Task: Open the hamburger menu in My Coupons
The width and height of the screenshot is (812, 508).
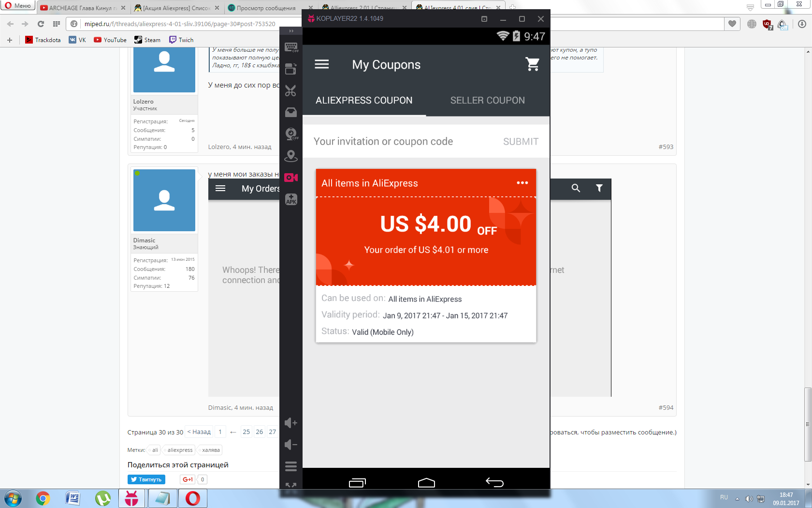Action: 322,64
